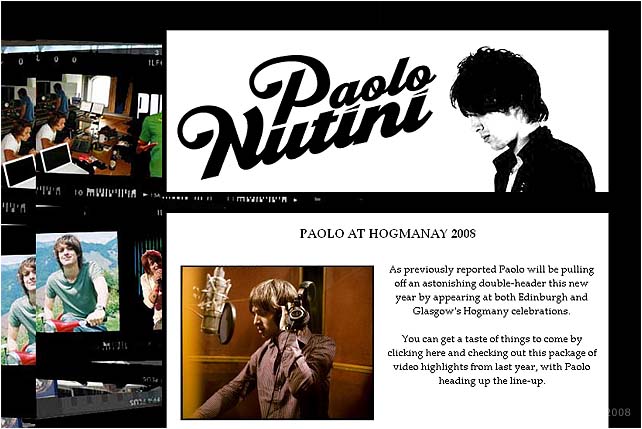Open the photo of Paolo recording with headphones
Screen dimensions: 642x429
(277, 343)
